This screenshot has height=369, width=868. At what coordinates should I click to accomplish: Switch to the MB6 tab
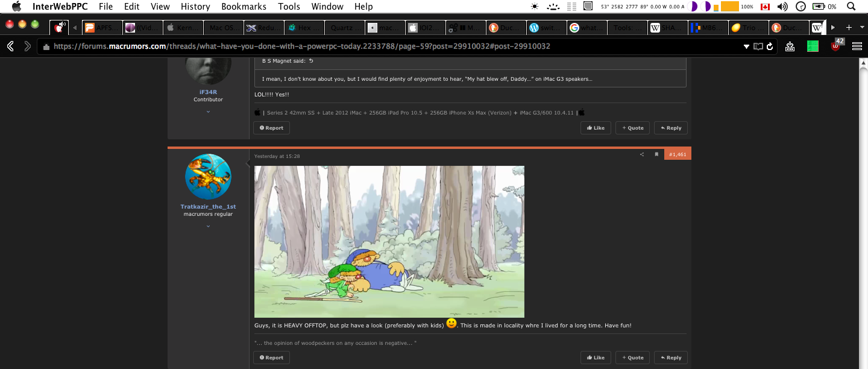[x=708, y=28]
